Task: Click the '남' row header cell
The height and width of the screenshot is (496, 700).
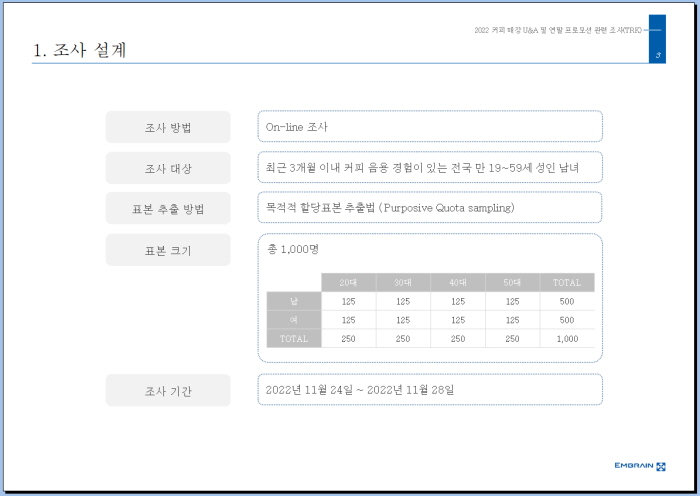Action: (x=294, y=301)
